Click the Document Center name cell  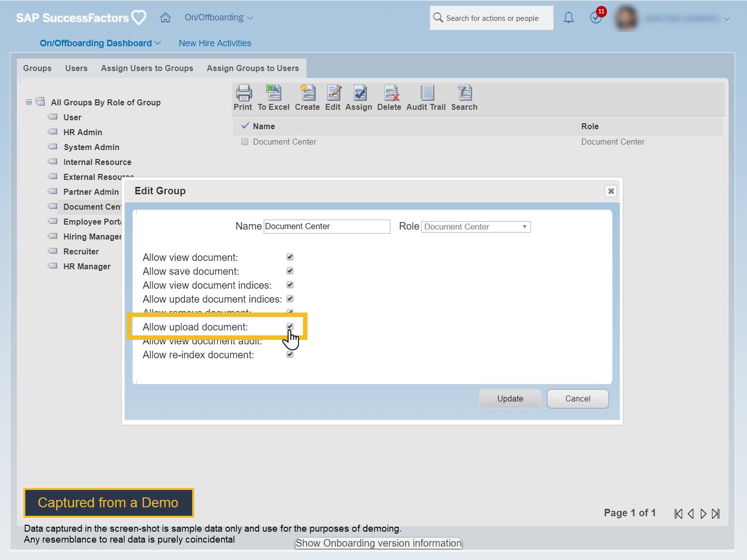pos(285,142)
